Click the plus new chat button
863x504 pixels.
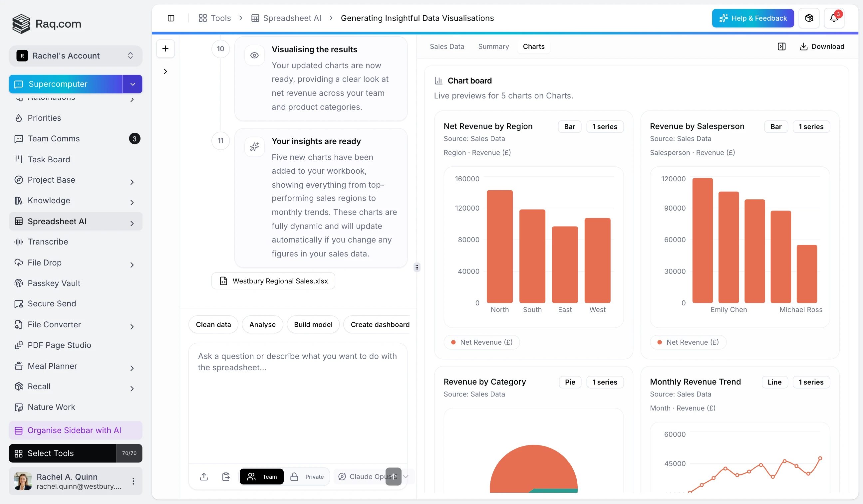coord(165,49)
